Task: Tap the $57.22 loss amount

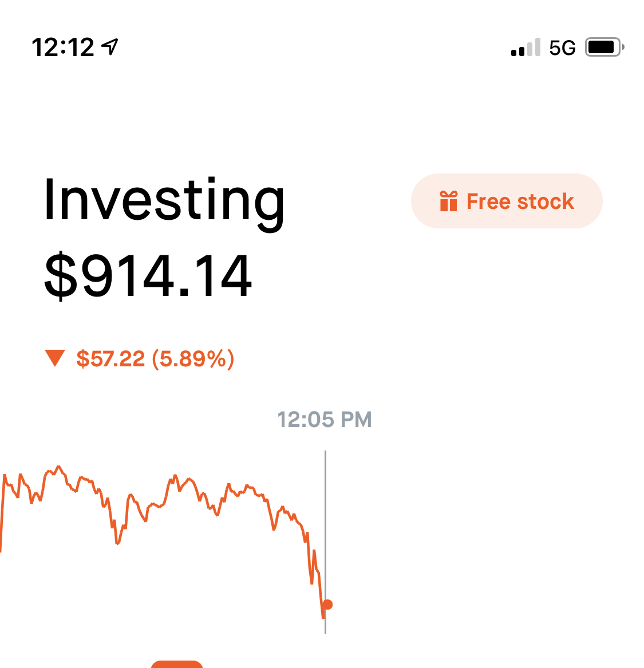Action: click(110, 359)
